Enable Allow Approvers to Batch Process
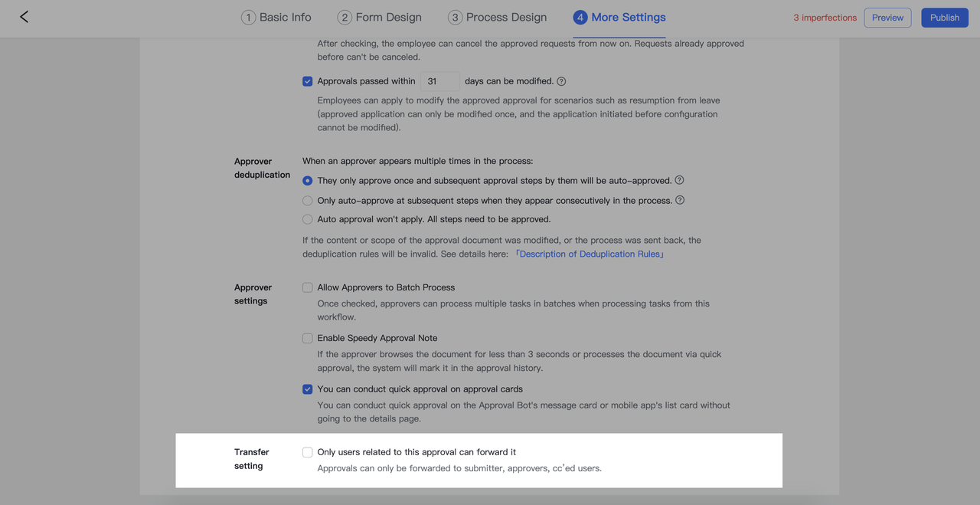 (308, 287)
